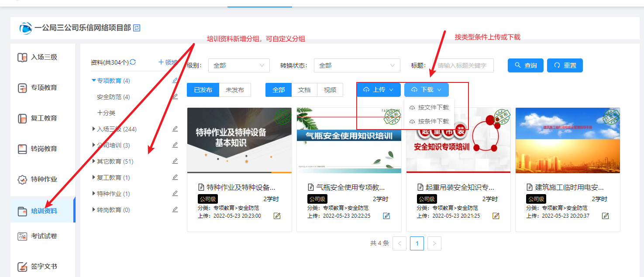Open 特种作业 section in left sidebar
644x277 pixels.
tap(43, 179)
